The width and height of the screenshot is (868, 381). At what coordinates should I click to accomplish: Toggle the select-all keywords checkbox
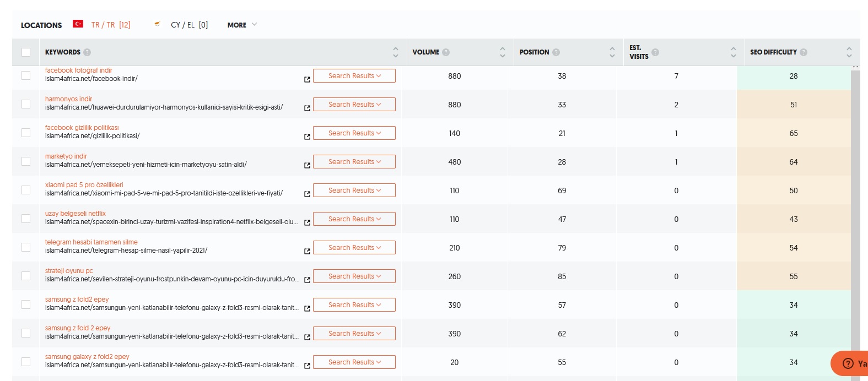pyautogui.click(x=26, y=52)
